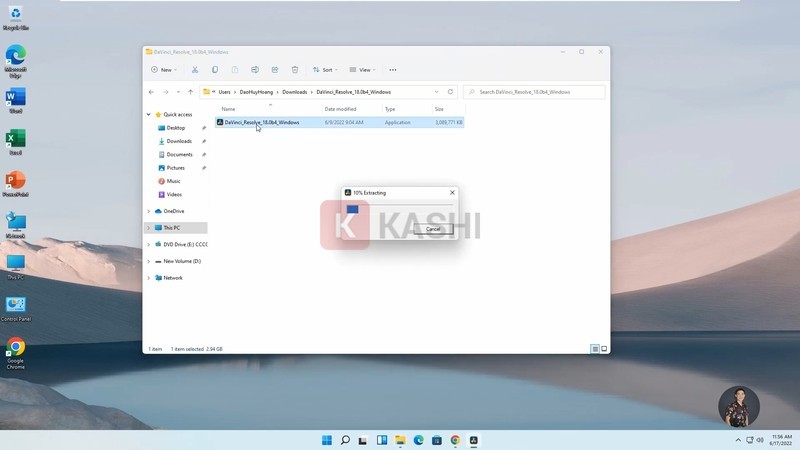Click the Forward navigation arrow
The width and height of the screenshot is (800, 450).
point(165,92)
